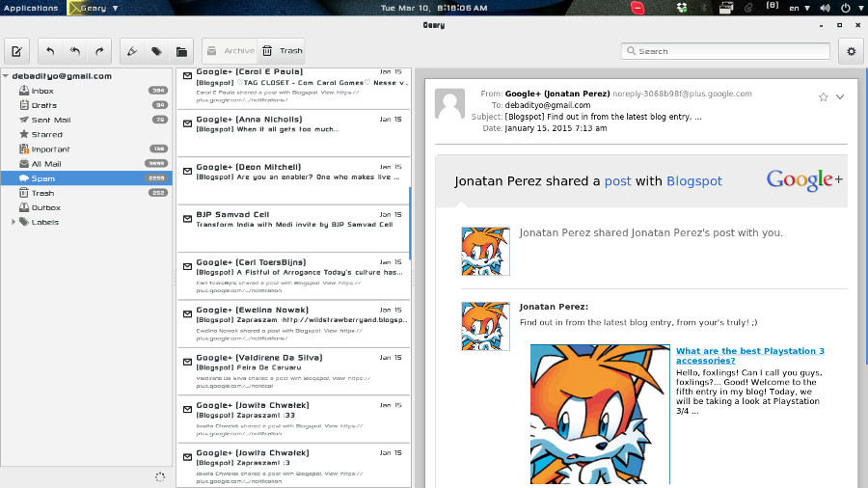Click the sender avatar placeholder icon
868x488 pixels.
[x=449, y=103]
